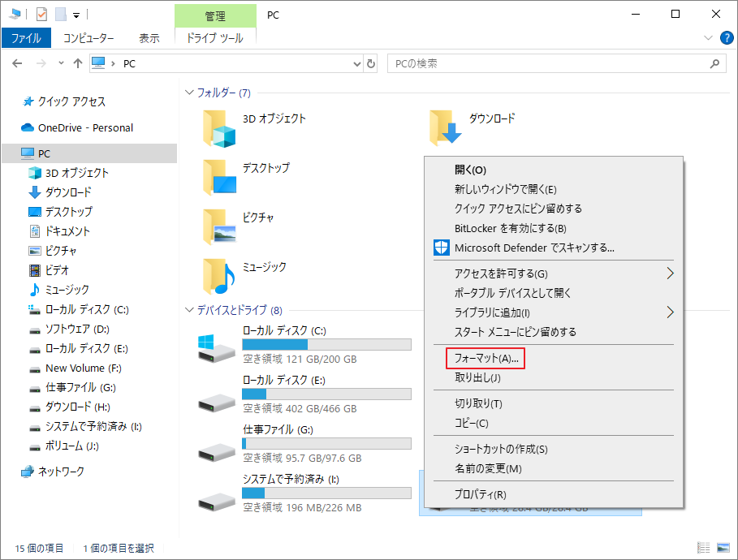Viewport: 738px width, 560px height.
Task: Click the Up one level arrow
Action: (78, 63)
